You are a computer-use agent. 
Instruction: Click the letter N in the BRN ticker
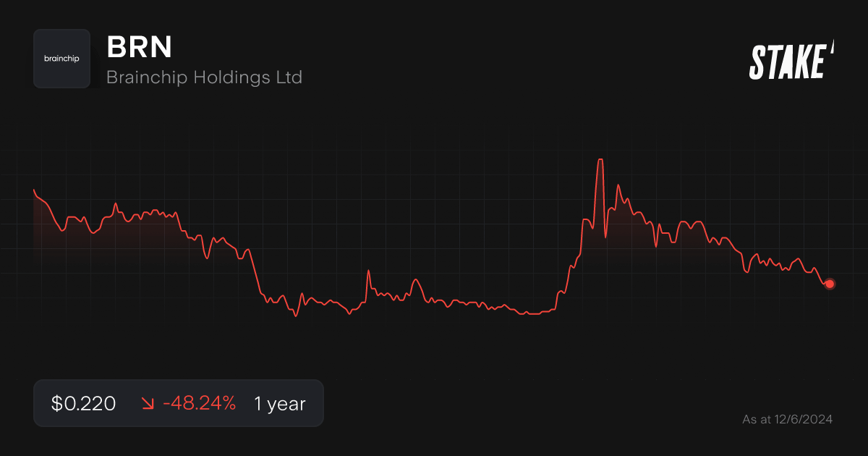click(x=161, y=47)
